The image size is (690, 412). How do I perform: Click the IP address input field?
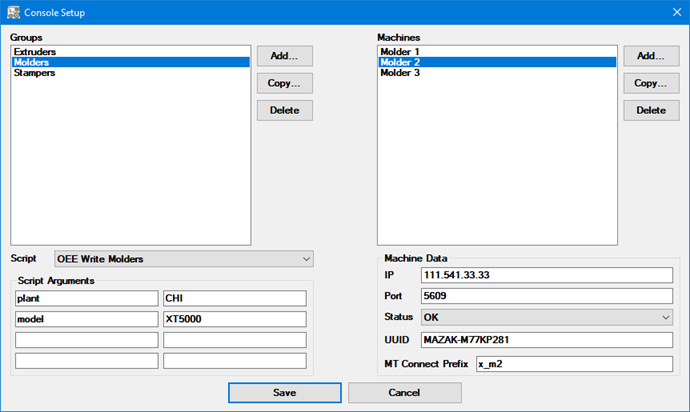(546, 275)
